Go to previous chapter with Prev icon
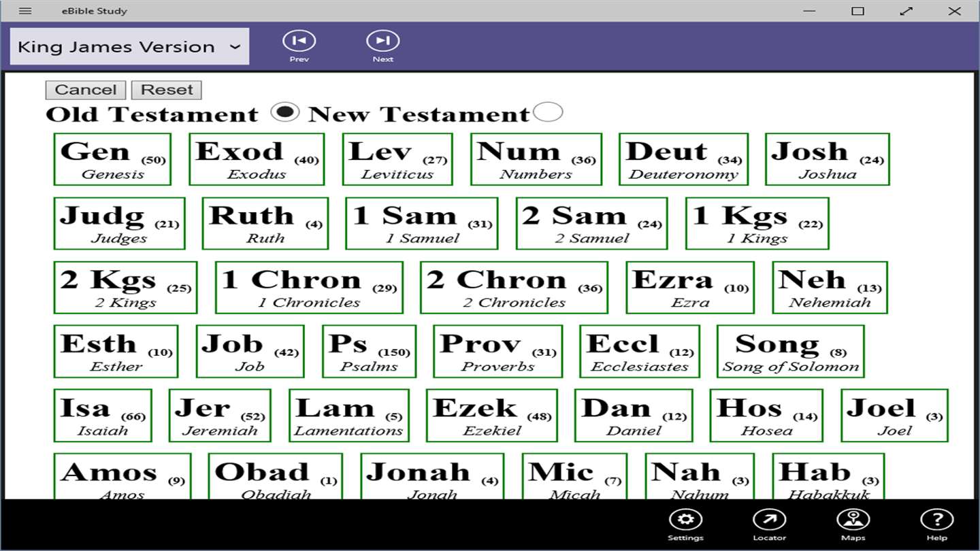 pyautogui.click(x=299, y=46)
